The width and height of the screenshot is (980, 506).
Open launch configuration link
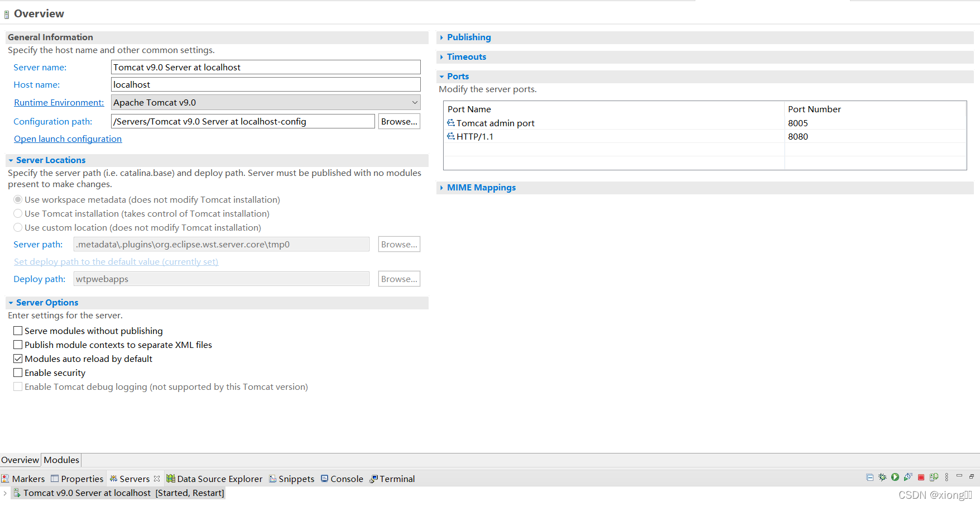tap(68, 139)
